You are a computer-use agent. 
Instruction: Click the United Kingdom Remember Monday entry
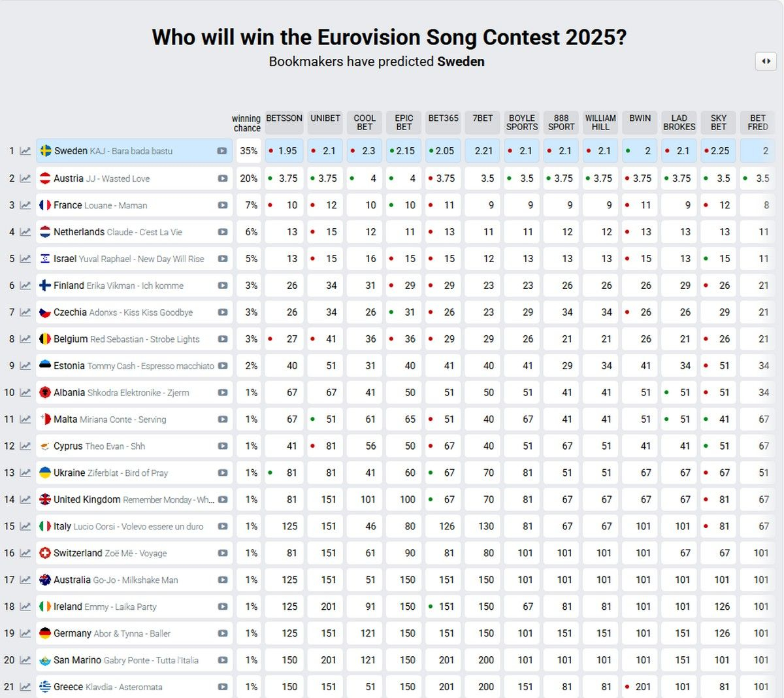(x=133, y=500)
